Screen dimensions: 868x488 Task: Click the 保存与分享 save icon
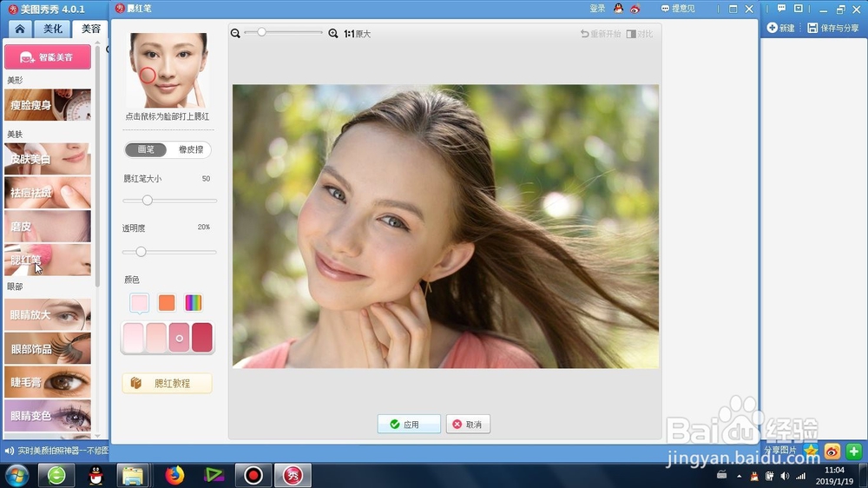click(812, 28)
